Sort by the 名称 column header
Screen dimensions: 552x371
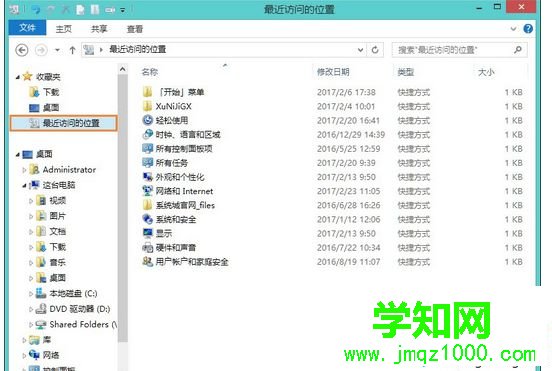click(x=150, y=72)
